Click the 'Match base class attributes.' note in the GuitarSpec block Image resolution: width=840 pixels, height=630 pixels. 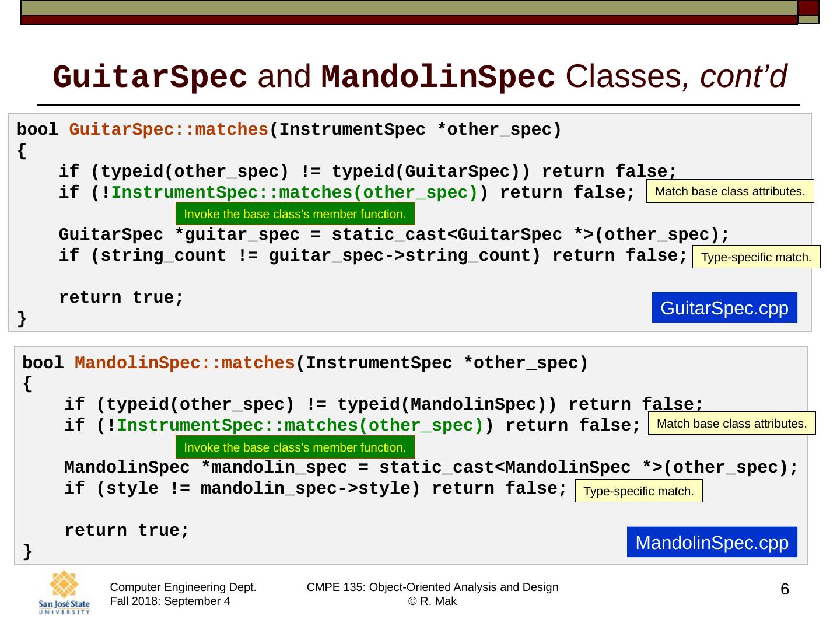[x=730, y=191]
